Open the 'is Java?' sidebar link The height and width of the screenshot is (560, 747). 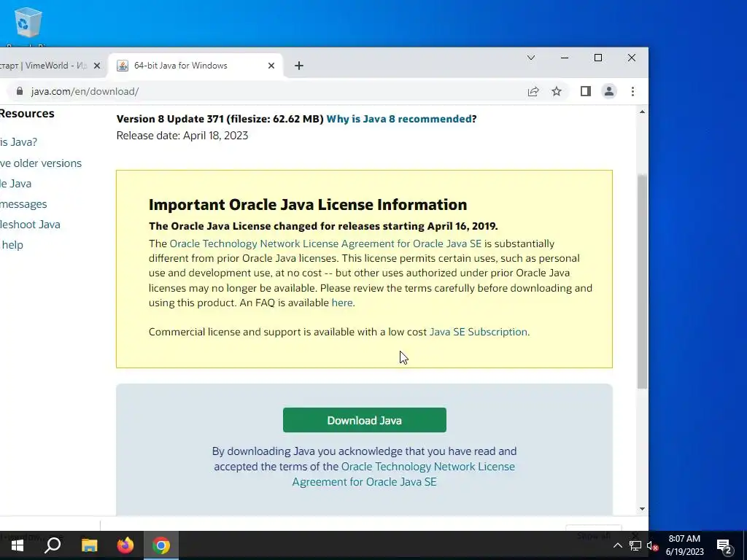[x=18, y=142]
